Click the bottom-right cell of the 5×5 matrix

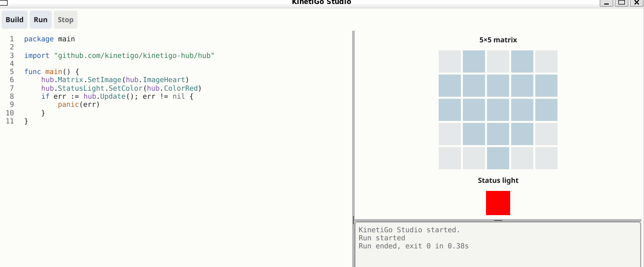pyautogui.click(x=546, y=158)
